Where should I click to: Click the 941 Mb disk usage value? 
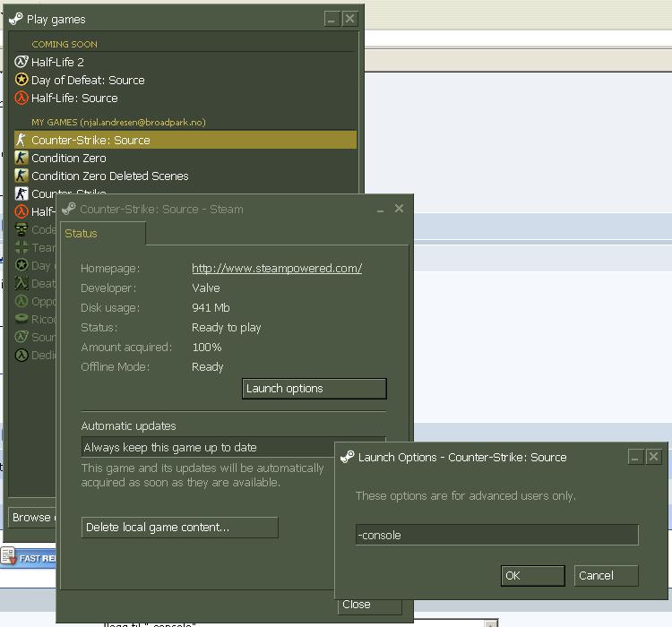[211, 308]
